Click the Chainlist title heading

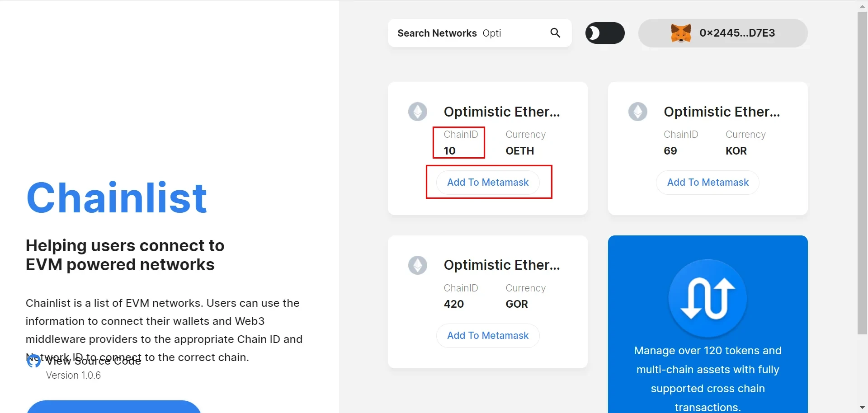pos(117,197)
